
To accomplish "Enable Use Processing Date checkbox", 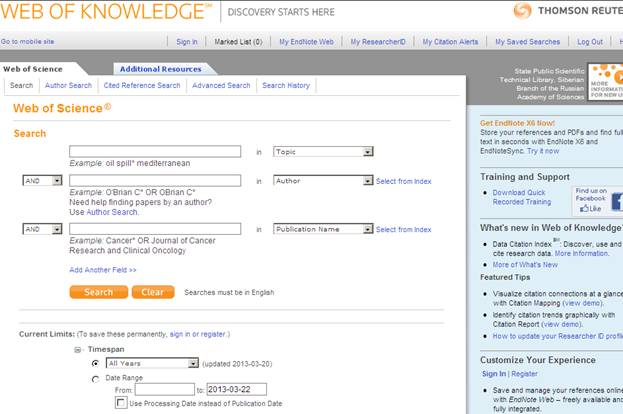I will (x=121, y=402).
